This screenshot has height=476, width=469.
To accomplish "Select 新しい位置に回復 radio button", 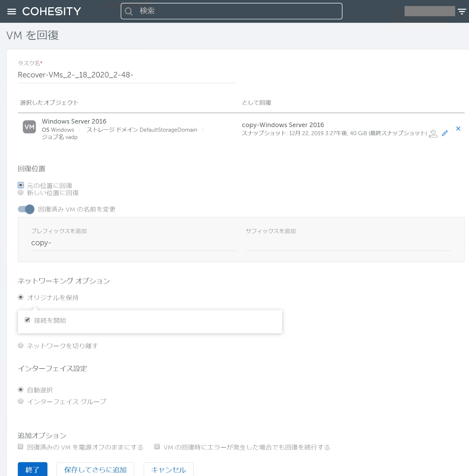I will (x=21, y=192).
